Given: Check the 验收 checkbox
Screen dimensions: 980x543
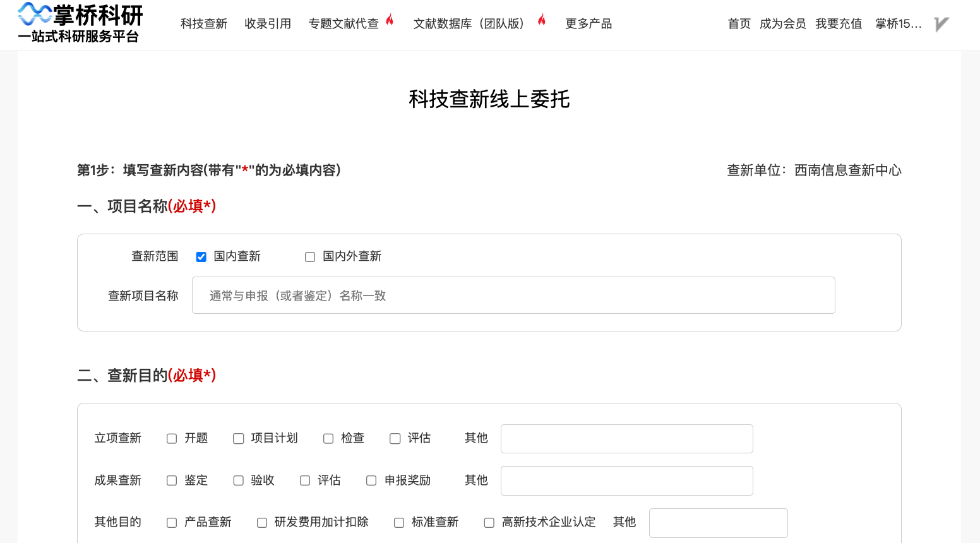Looking at the screenshot, I should (x=239, y=480).
